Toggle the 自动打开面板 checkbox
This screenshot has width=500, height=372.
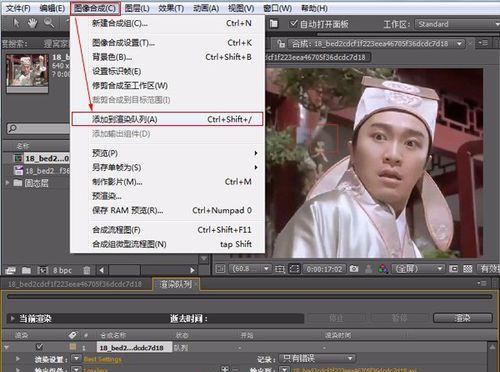[x=293, y=24]
